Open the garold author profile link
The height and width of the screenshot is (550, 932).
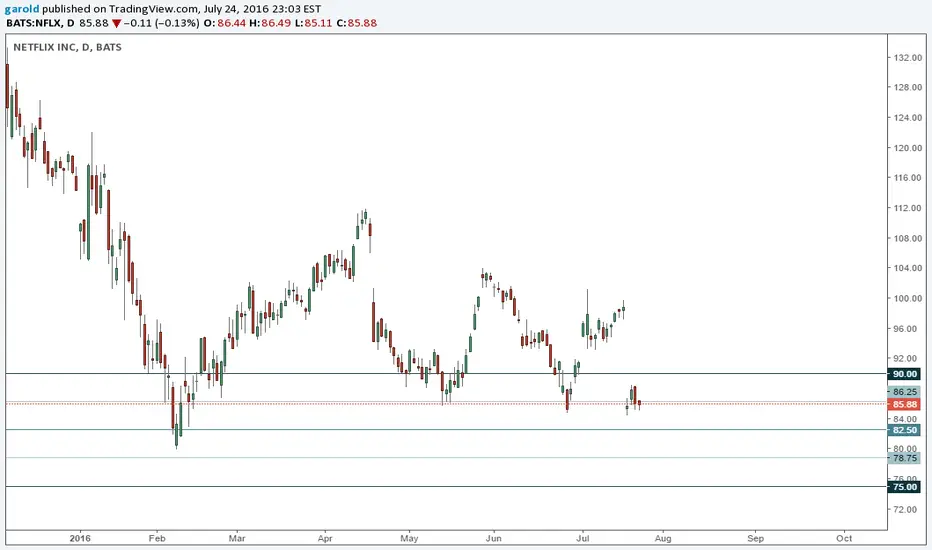(22, 9)
